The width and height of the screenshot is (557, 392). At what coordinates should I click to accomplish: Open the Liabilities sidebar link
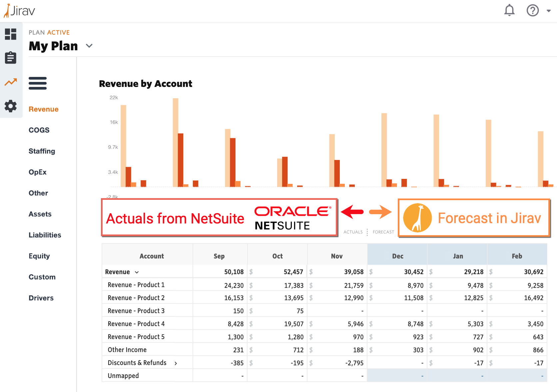pyautogui.click(x=45, y=235)
